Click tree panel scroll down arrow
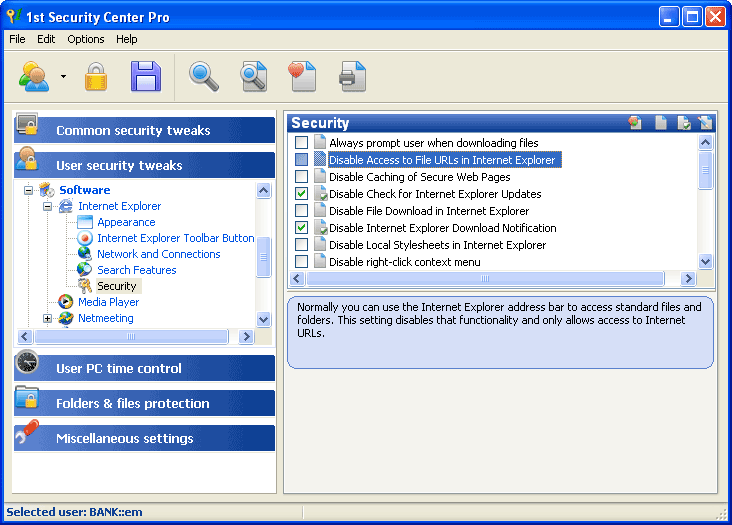732x525 pixels. (x=263, y=319)
